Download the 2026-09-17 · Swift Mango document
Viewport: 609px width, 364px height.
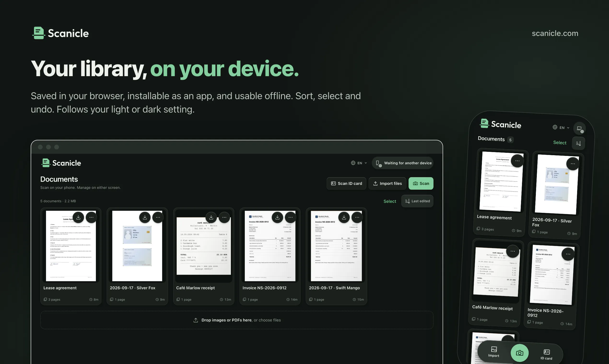(x=344, y=217)
